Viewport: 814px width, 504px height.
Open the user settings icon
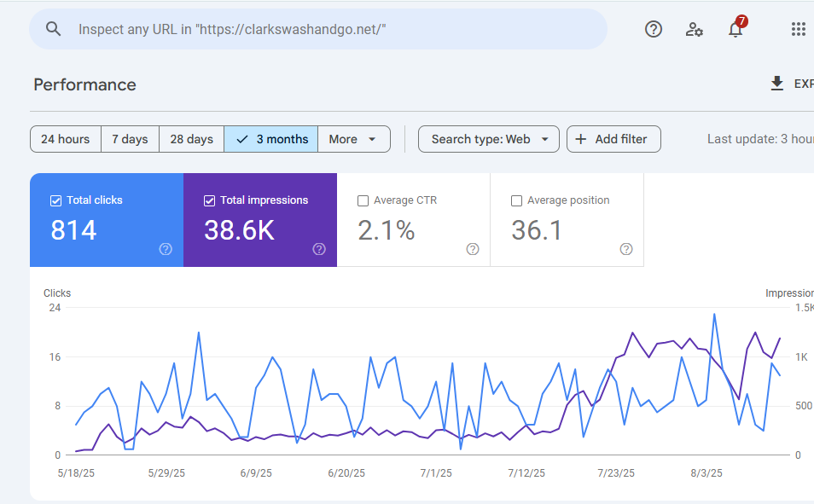pyautogui.click(x=695, y=29)
